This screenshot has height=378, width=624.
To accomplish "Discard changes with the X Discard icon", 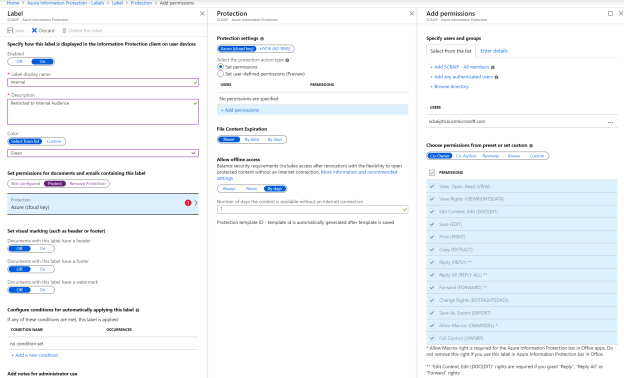I will tap(34, 30).
